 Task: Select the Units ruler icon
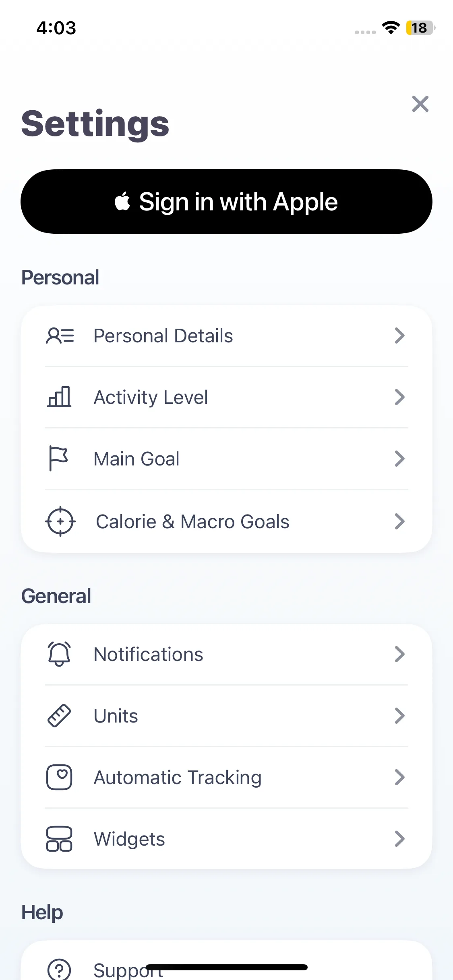coord(59,716)
